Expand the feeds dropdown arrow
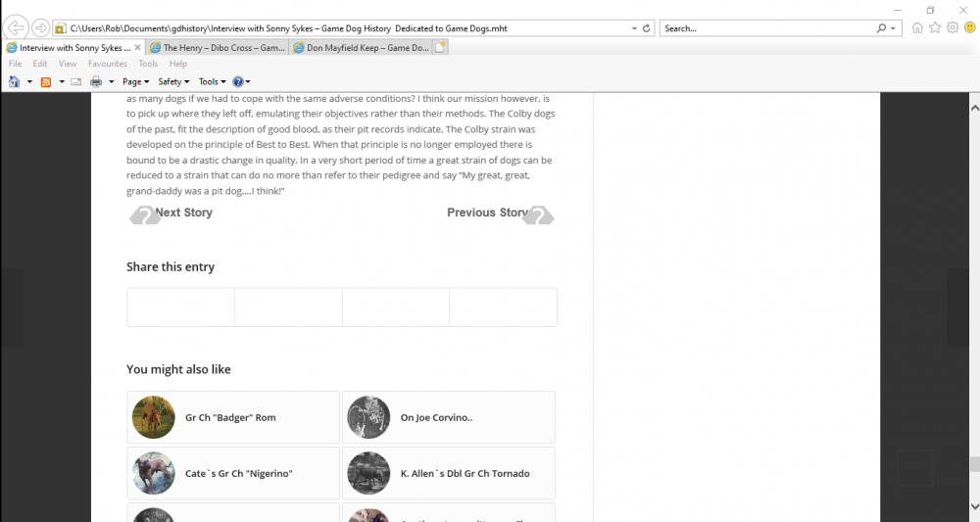Viewport: 980px width, 522px height. (x=61, y=82)
